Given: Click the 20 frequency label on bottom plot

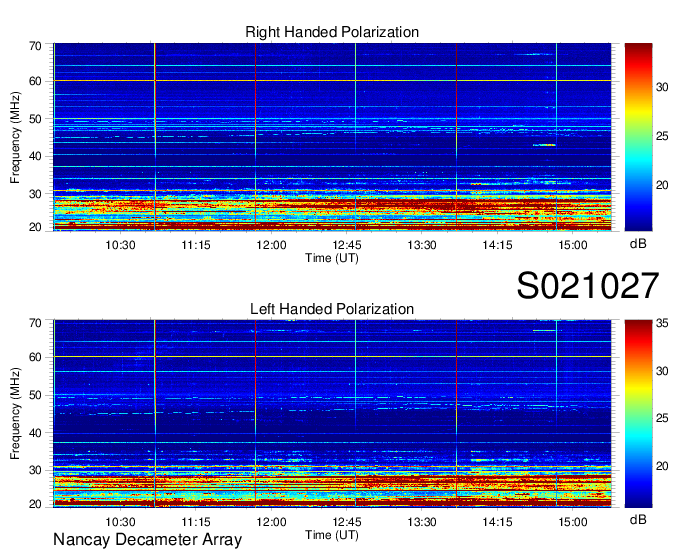Looking at the screenshot, I should tap(35, 504).
